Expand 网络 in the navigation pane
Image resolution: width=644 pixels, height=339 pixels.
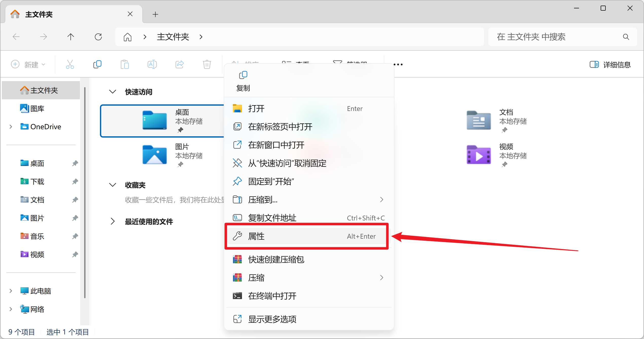(x=11, y=309)
